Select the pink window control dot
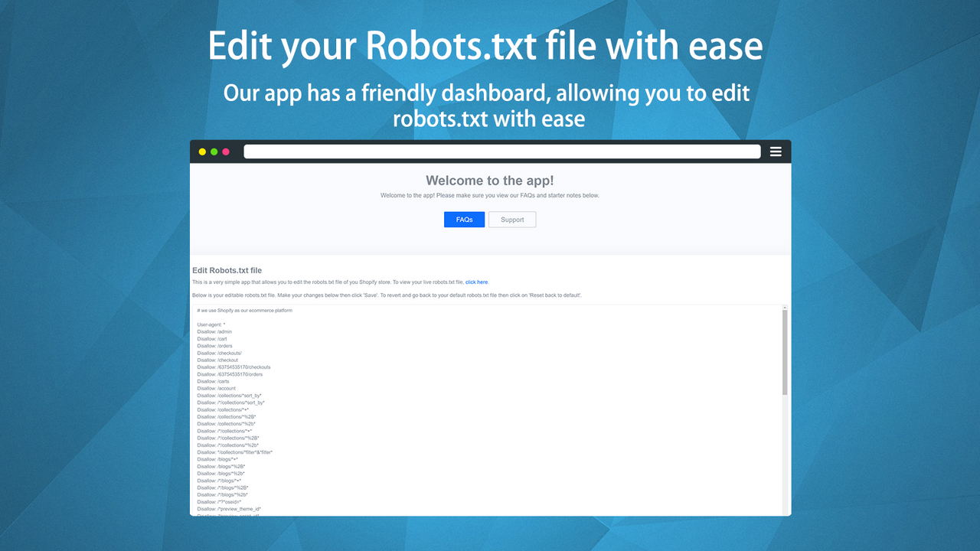This screenshot has width=980, height=551. (225, 152)
